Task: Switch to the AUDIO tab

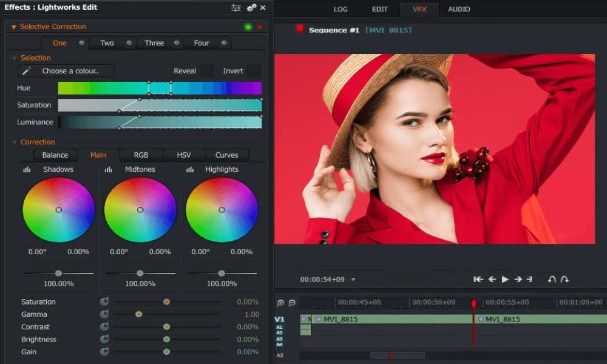Action: coord(459,9)
